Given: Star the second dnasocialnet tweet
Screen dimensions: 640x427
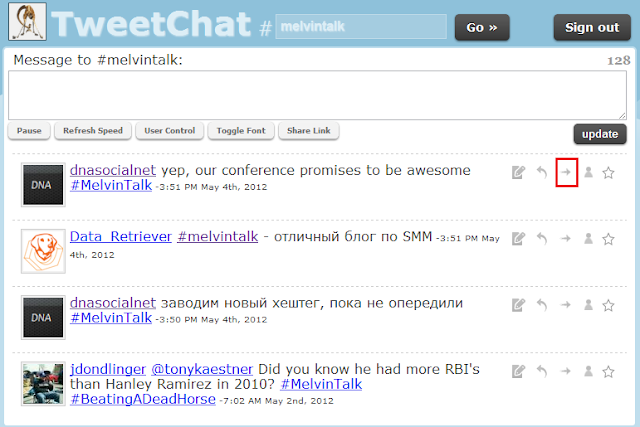Looking at the screenshot, I should click(x=609, y=305).
